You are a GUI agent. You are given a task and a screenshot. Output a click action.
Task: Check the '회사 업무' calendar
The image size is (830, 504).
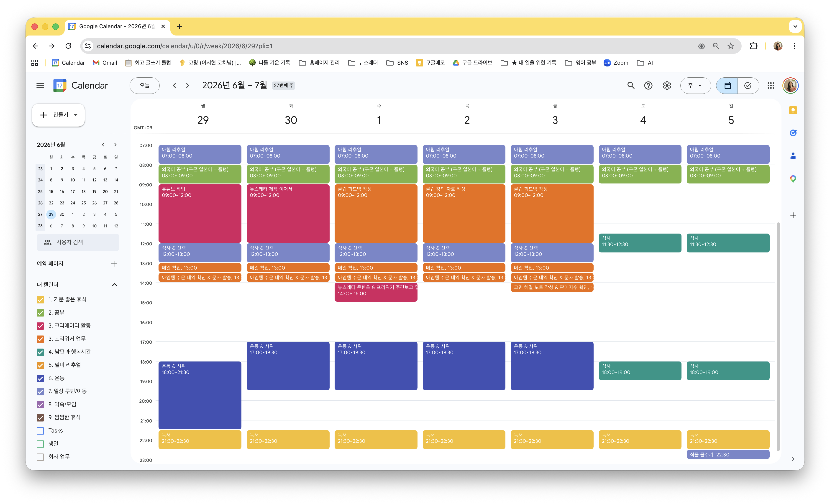coord(40,457)
